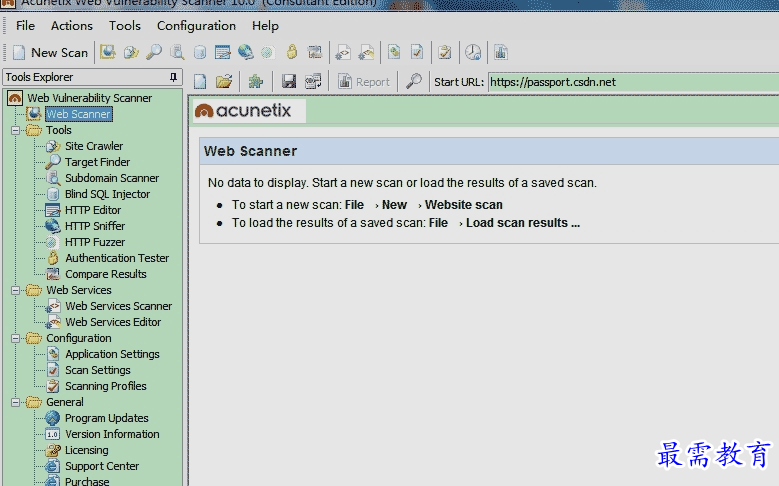Launch Site Crawler from the top toolbar
Image resolution: width=779 pixels, height=486 pixels.
pos(131,52)
